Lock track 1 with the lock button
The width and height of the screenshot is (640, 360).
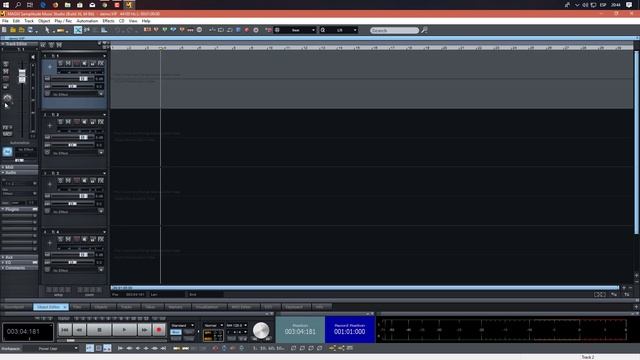pos(93,63)
